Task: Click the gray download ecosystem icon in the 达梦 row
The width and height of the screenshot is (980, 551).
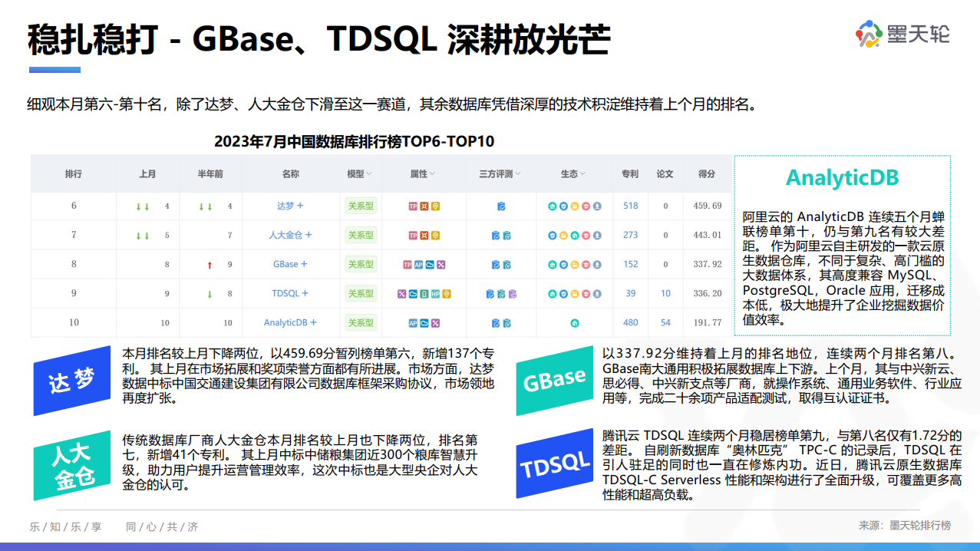Action: point(597,206)
